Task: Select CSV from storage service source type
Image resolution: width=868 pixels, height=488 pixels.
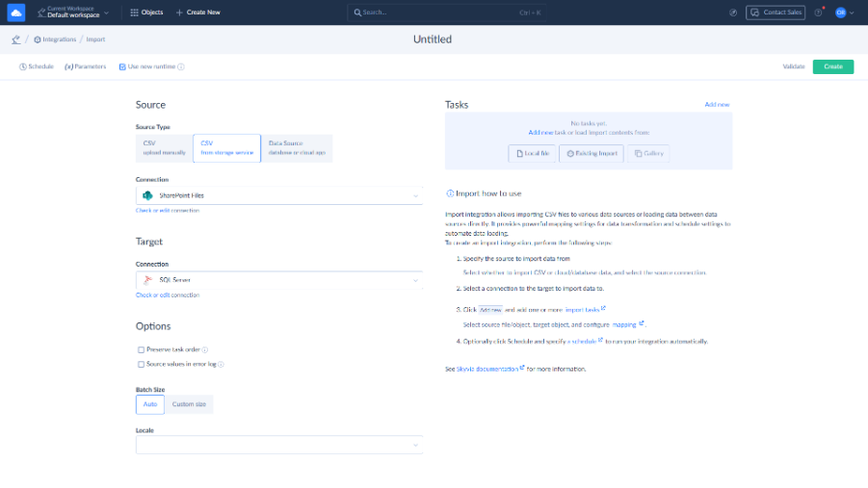Action: pyautogui.click(x=227, y=147)
